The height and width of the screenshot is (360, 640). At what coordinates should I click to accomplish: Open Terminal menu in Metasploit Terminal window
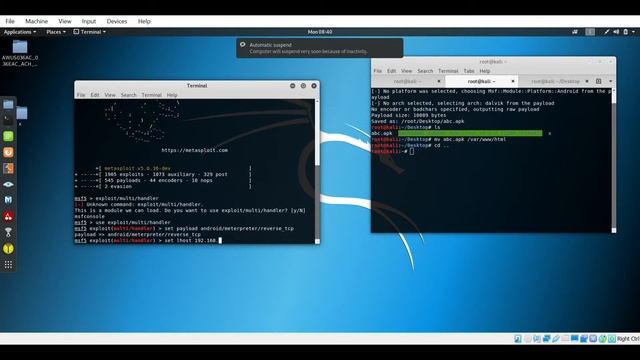151,95
